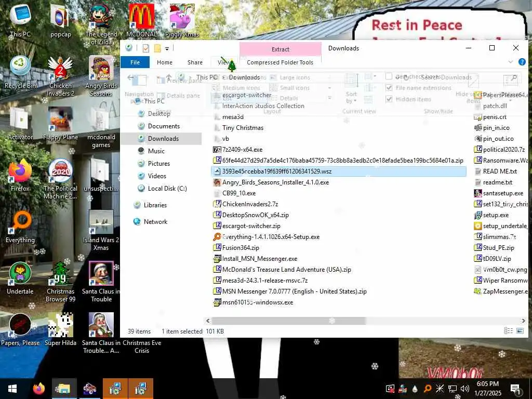Select Pictures in the navigation pane

pyautogui.click(x=159, y=164)
